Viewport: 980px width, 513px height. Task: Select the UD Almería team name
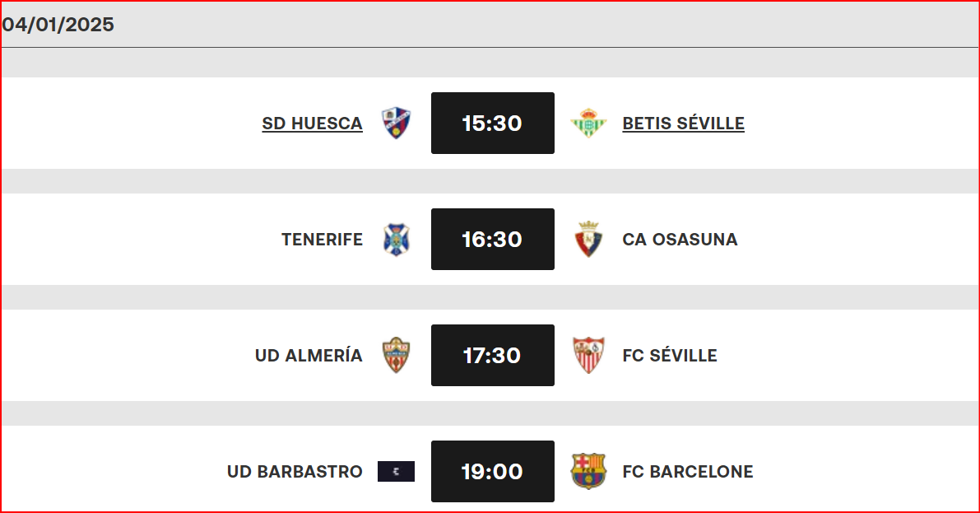click(309, 356)
